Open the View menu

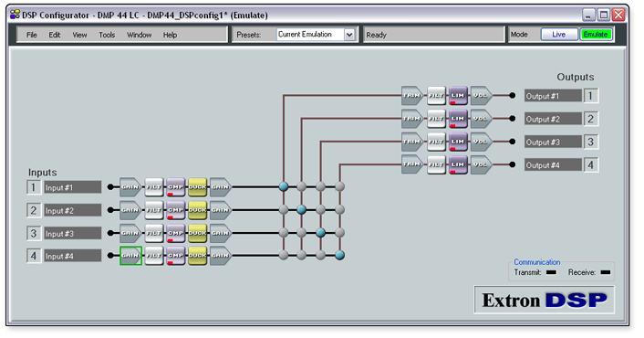pos(79,35)
